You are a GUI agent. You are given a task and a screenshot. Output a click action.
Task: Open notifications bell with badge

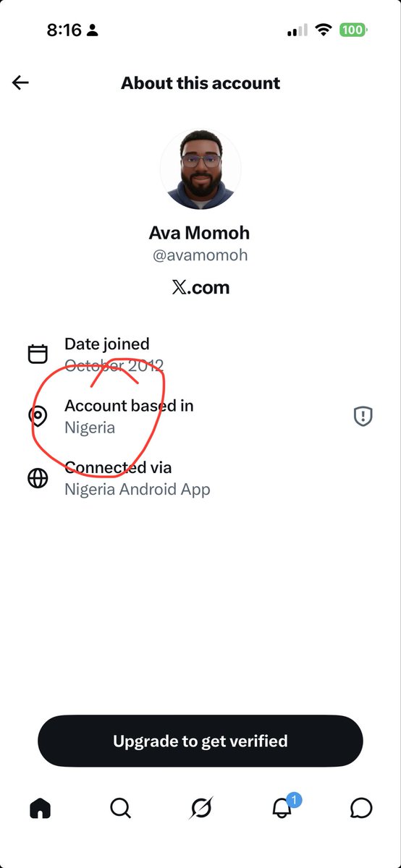(283, 806)
